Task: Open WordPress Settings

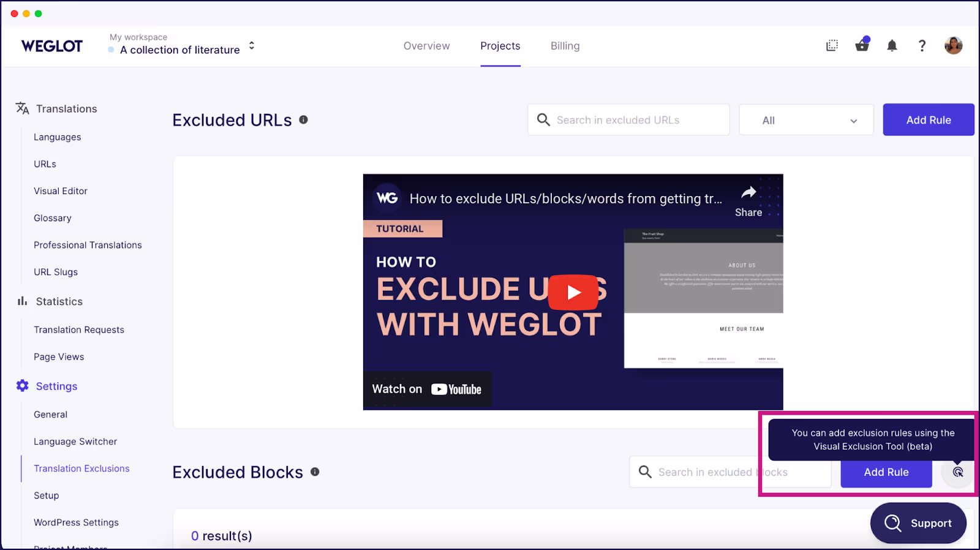Action: (76, 522)
